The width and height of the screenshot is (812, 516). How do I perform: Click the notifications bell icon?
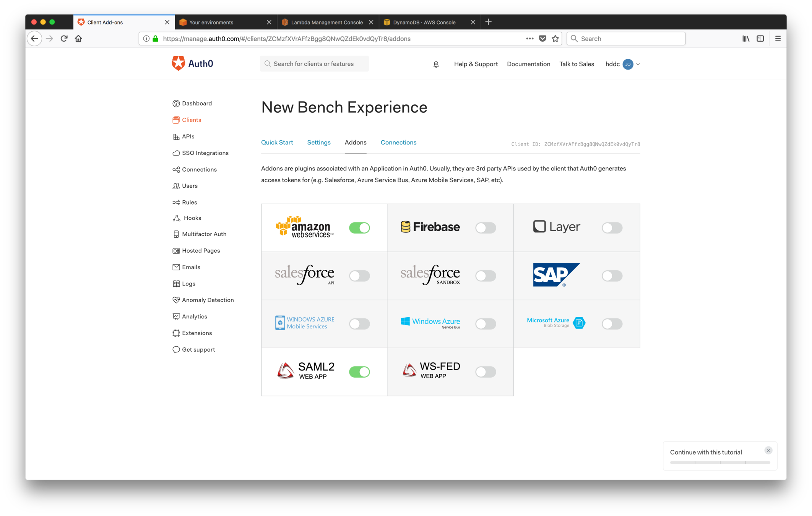coord(436,64)
